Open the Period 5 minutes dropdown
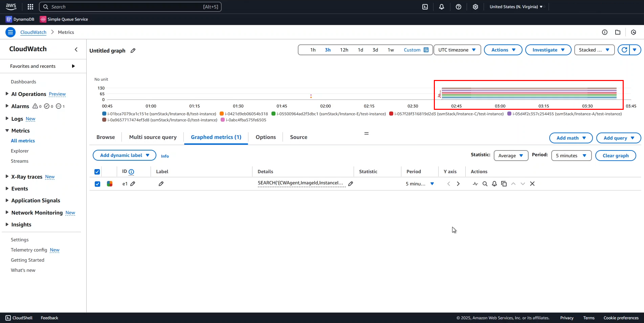 (x=571, y=156)
